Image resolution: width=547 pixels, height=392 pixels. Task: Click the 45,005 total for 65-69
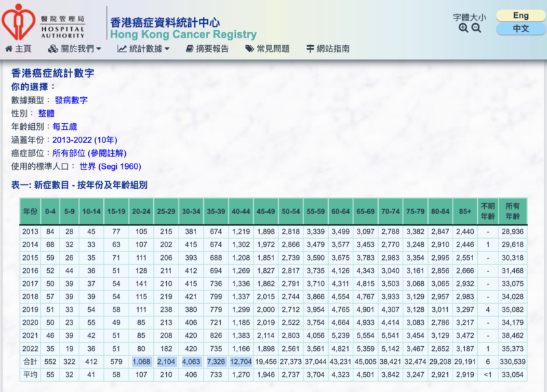click(366, 362)
